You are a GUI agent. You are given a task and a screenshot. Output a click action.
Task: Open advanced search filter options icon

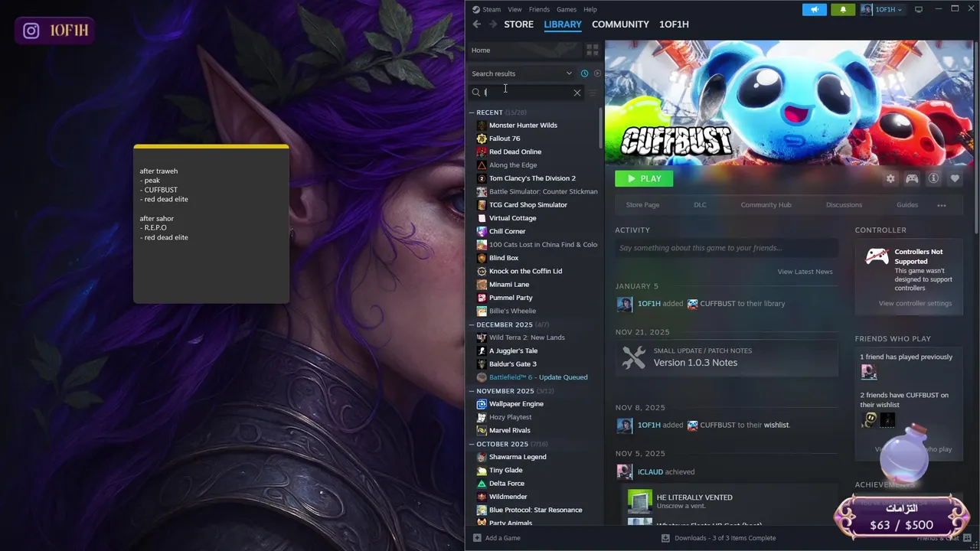[x=593, y=93]
